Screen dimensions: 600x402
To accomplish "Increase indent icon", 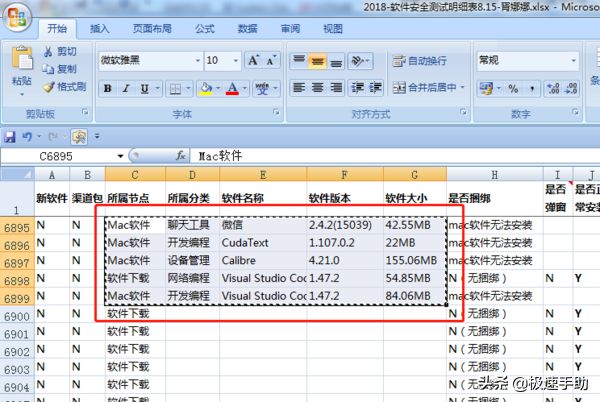I will pos(375,88).
